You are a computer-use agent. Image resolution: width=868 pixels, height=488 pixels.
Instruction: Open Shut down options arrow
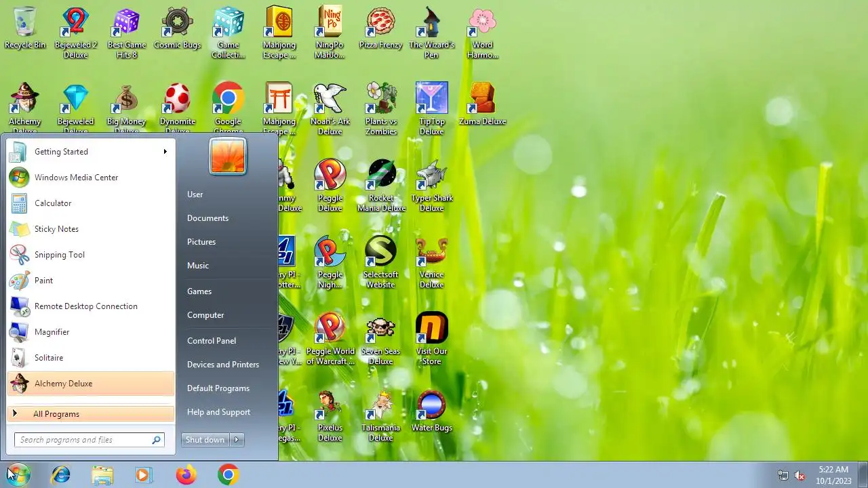tap(237, 440)
